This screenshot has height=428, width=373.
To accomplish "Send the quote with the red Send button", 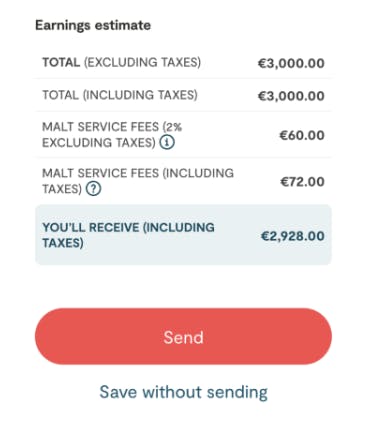I will pos(183,336).
